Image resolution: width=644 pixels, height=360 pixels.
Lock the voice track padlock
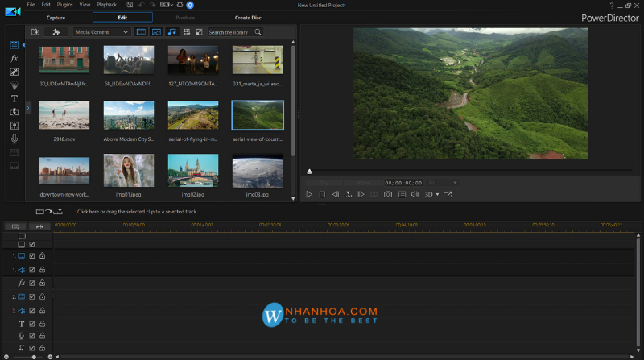click(x=43, y=336)
